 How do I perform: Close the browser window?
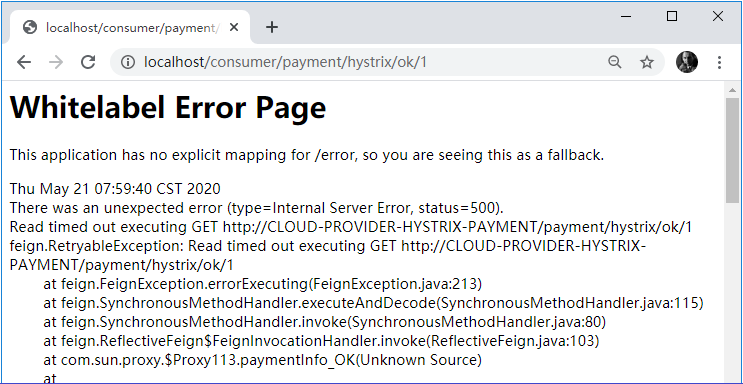(717, 16)
